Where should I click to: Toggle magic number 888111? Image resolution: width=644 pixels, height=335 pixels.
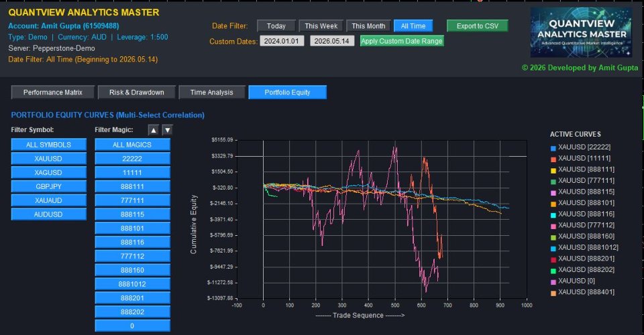point(132,186)
